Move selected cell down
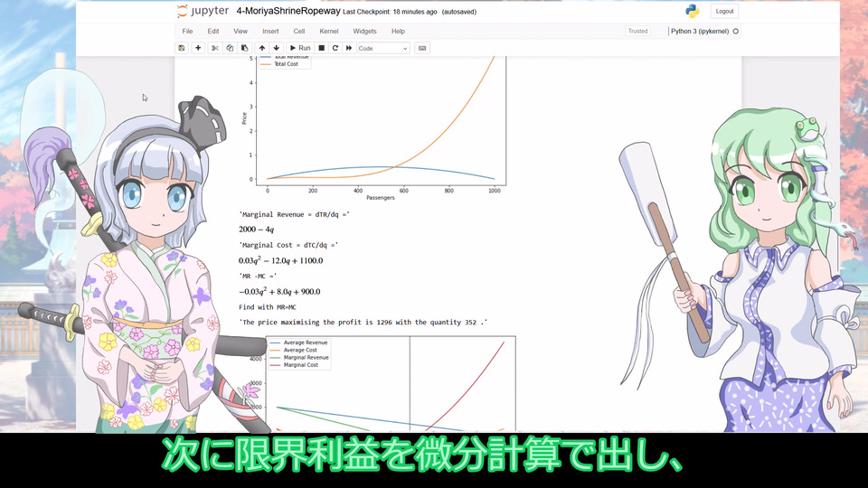 click(x=277, y=48)
